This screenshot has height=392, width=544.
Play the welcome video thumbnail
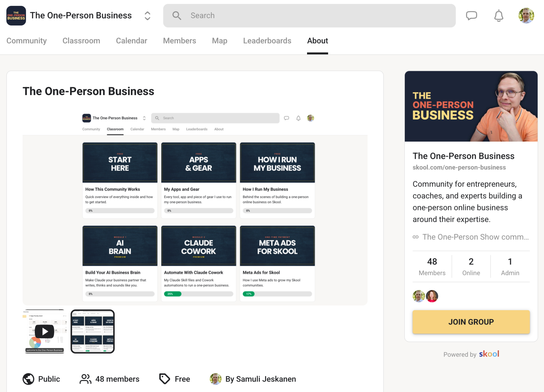pos(44,331)
